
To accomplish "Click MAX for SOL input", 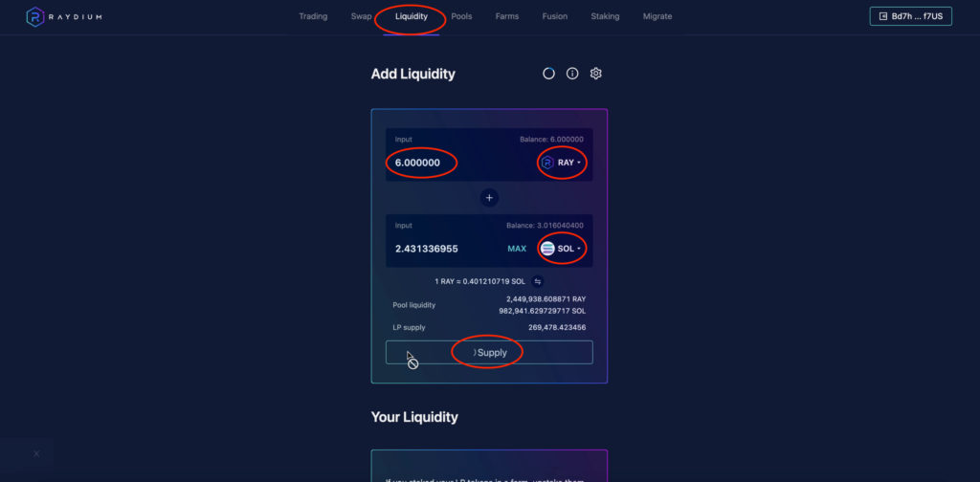I will tap(517, 249).
